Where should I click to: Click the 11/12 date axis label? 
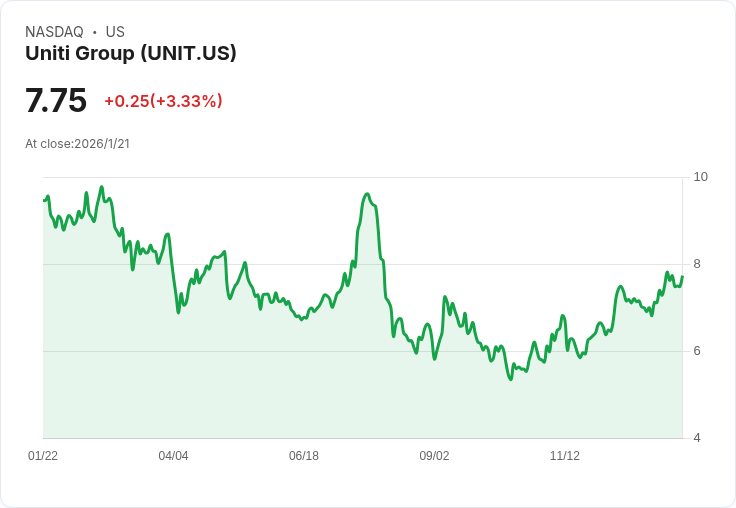(565, 455)
